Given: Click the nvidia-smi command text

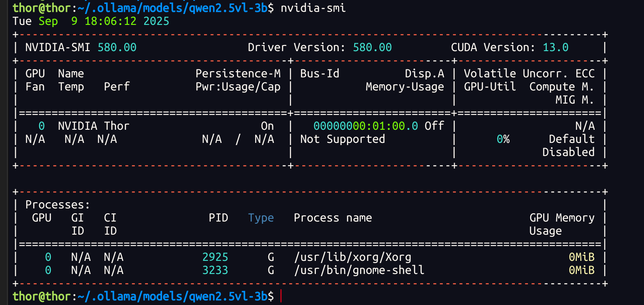Looking at the screenshot, I should (x=313, y=8).
